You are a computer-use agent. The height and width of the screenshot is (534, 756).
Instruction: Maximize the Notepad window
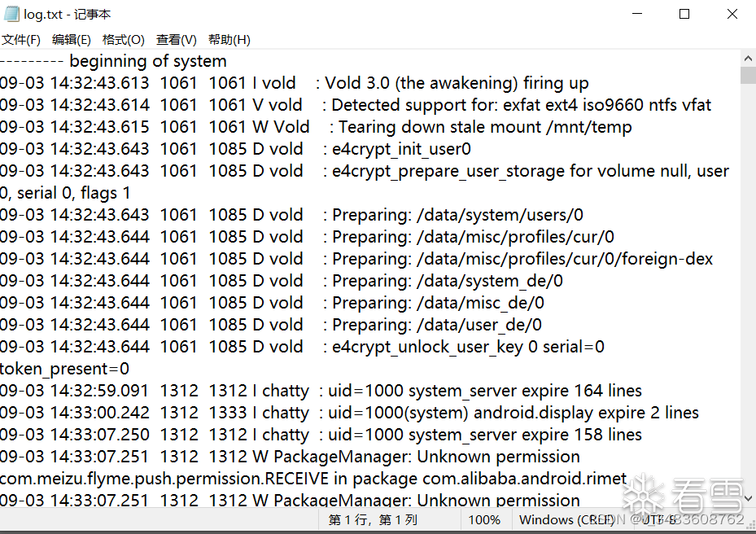[684, 14]
